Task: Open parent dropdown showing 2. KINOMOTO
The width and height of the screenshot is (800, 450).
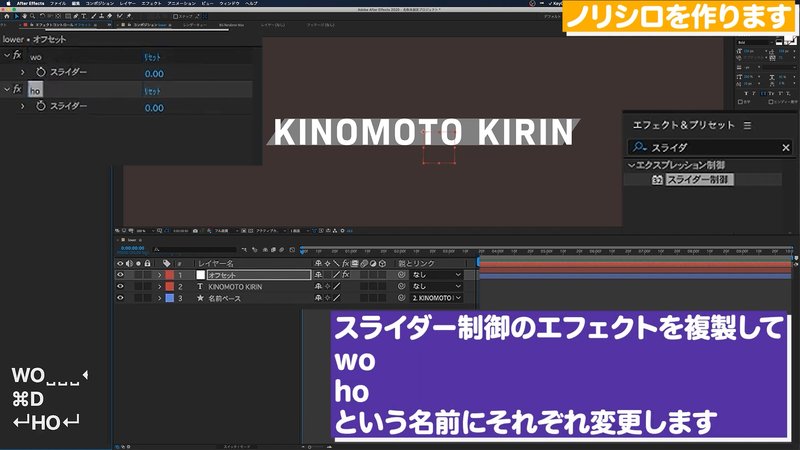Action: 437,298
